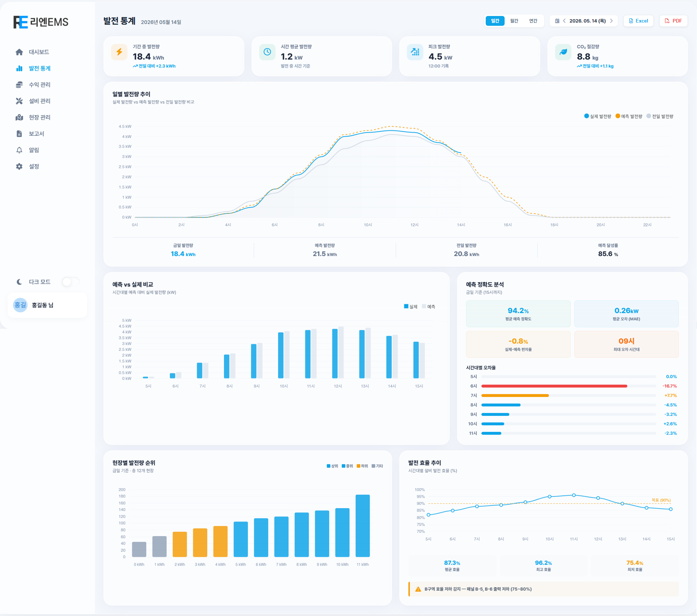Toggle the 다크 모드 switch

tap(70, 282)
